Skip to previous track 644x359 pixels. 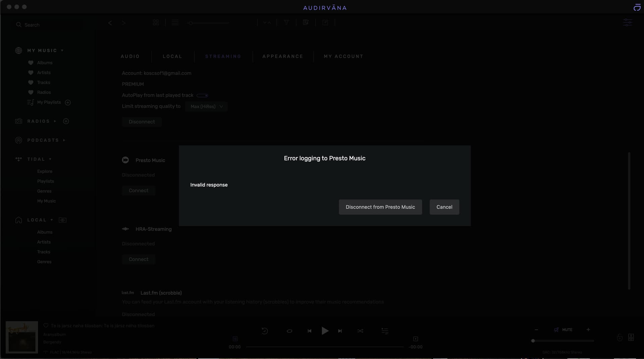tap(309, 331)
